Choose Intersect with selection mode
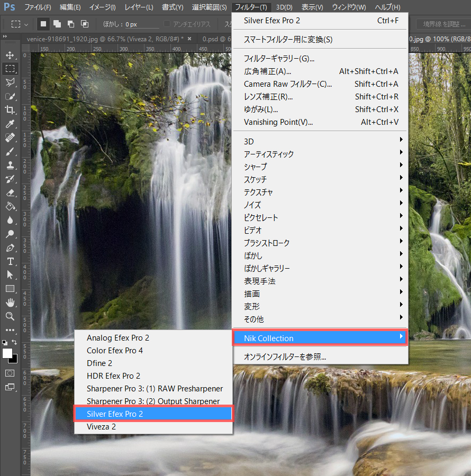 (x=85, y=24)
